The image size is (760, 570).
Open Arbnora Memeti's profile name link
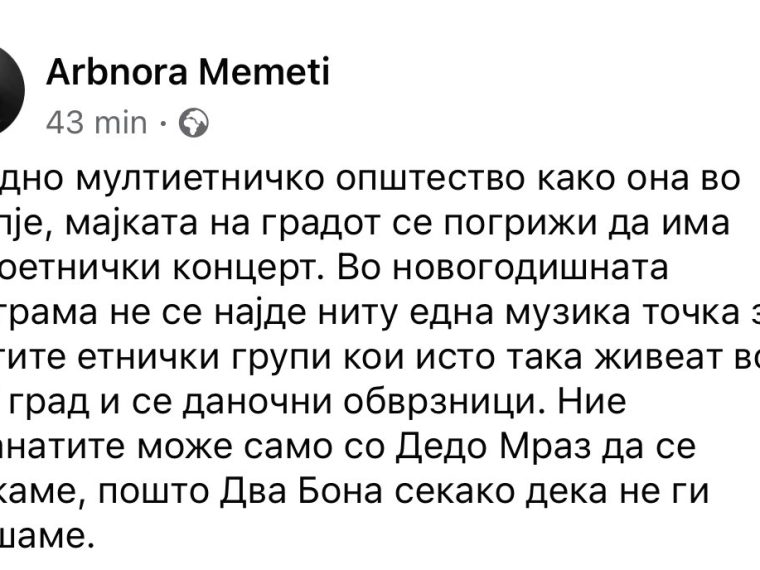(x=188, y=72)
